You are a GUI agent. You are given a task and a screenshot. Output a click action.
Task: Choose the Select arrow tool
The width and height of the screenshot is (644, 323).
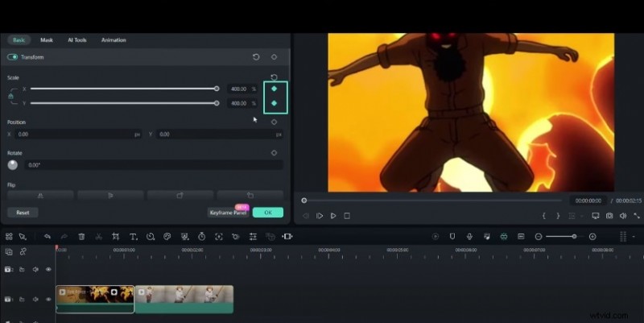(23, 236)
